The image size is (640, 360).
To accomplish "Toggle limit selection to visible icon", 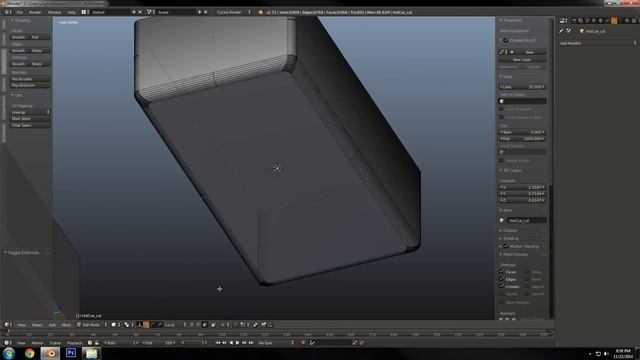I will click(213, 325).
